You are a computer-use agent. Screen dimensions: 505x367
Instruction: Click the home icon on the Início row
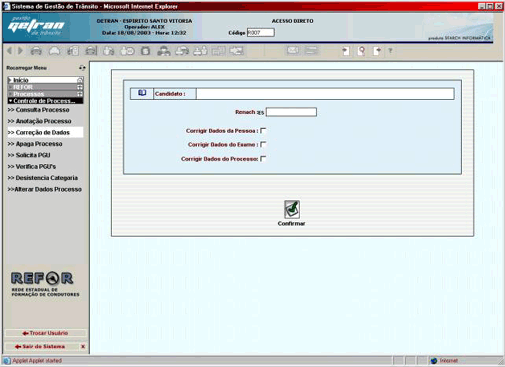pos(80,80)
